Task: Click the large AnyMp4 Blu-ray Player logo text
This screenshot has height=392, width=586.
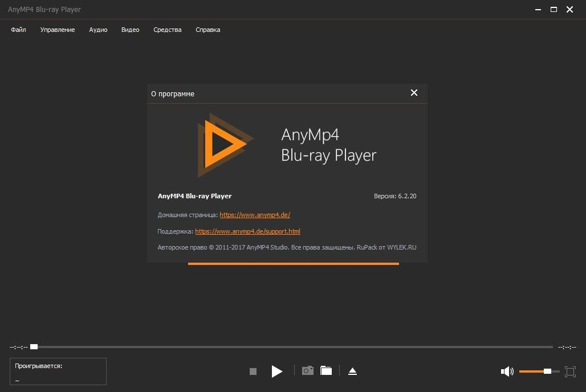Action: 328,145
